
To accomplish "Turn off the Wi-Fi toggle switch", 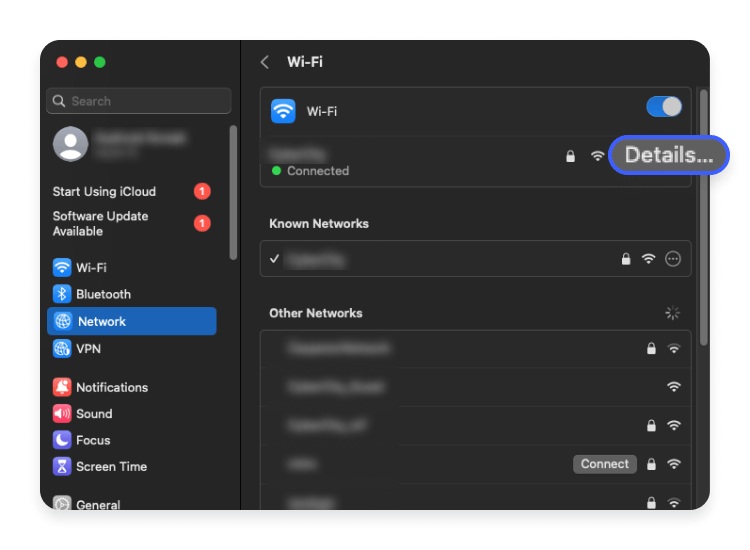I will (x=664, y=107).
